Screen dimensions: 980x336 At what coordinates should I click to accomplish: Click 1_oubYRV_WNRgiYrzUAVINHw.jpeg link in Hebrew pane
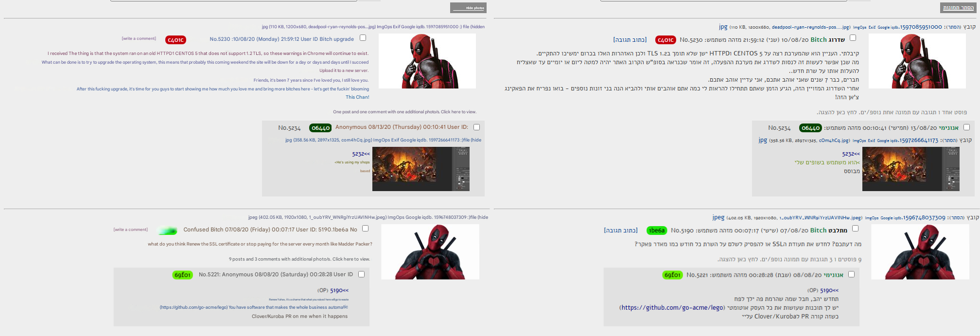[821, 218]
